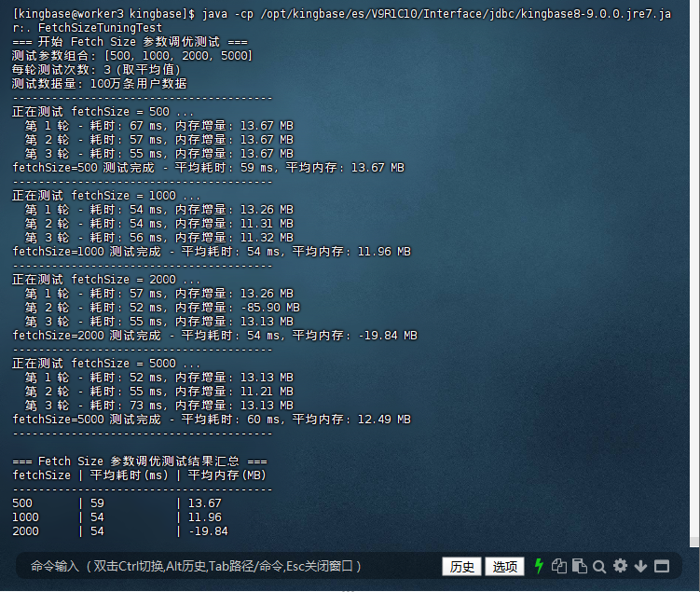Click '测试参数组合: [500, 1000, 2000, 5000]'
Image resolution: width=700 pixels, height=592 pixels.
coord(132,56)
